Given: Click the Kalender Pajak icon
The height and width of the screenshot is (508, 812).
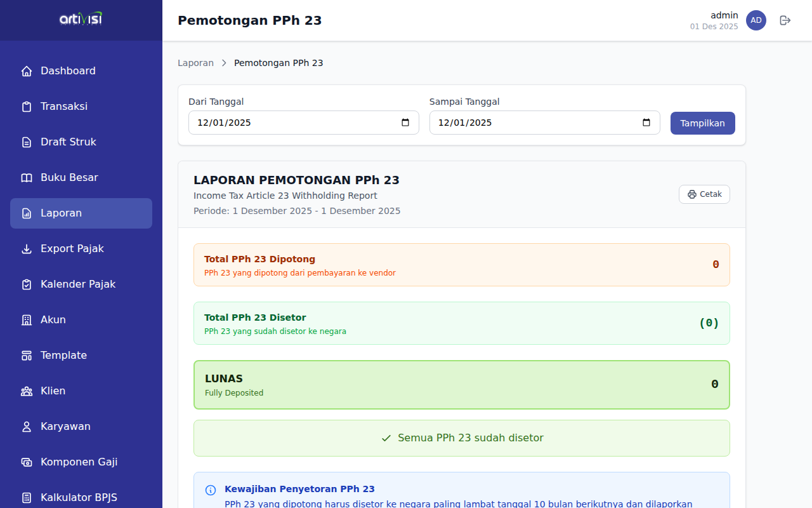Looking at the screenshot, I should (27, 284).
